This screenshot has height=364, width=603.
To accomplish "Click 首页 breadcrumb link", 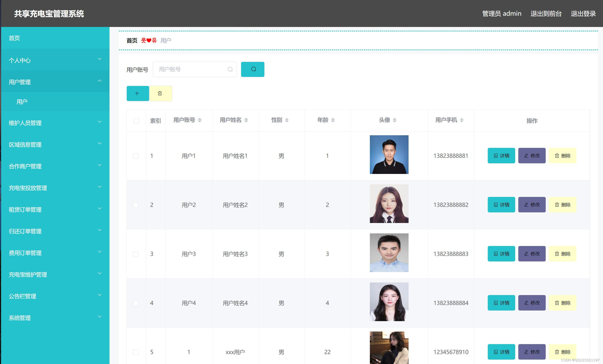I will click(132, 41).
